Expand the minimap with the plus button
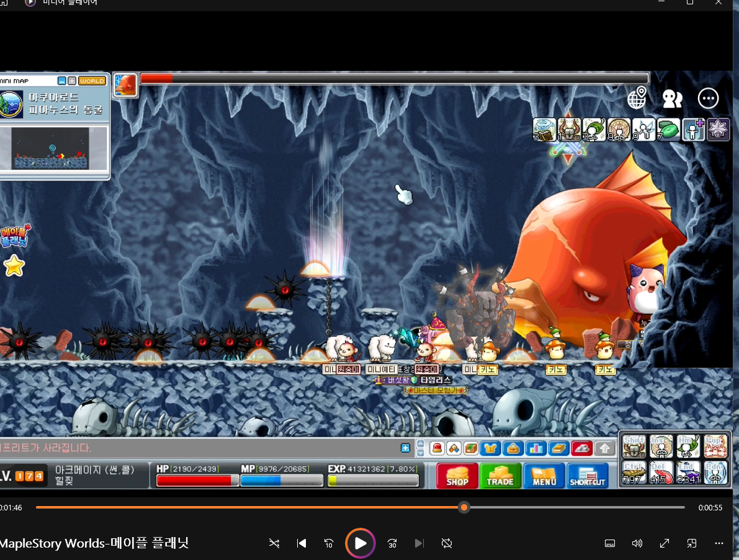 tap(71, 81)
